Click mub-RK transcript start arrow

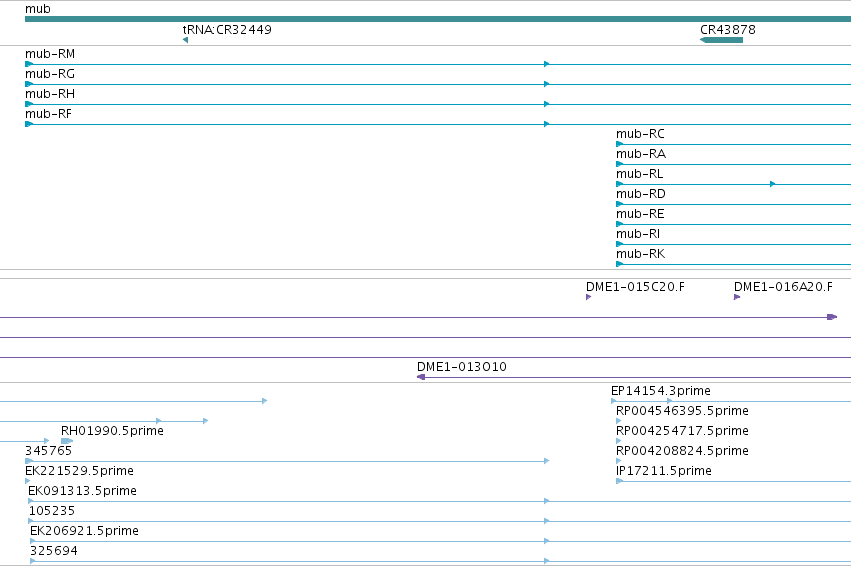pos(619,265)
